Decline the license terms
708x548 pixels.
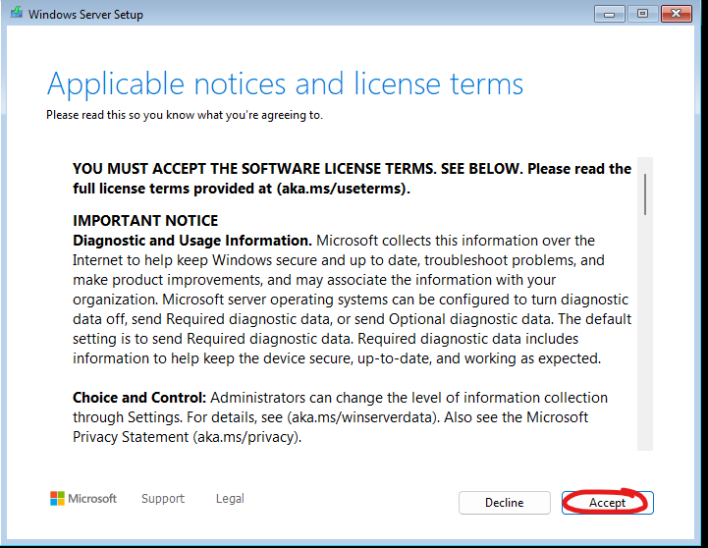click(504, 503)
